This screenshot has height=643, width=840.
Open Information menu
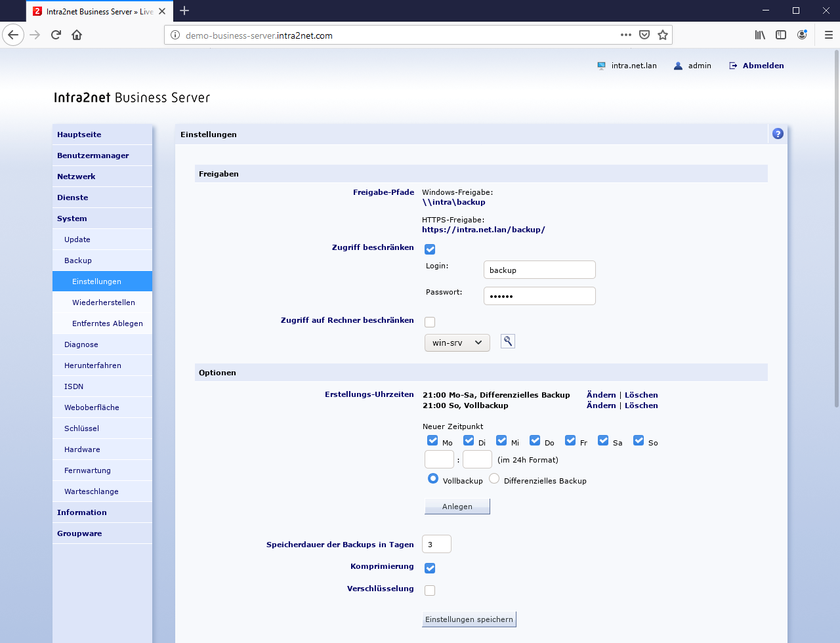102,512
